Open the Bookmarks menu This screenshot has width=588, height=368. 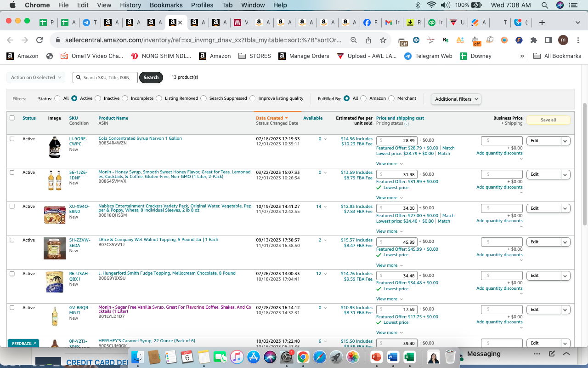tap(166, 5)
